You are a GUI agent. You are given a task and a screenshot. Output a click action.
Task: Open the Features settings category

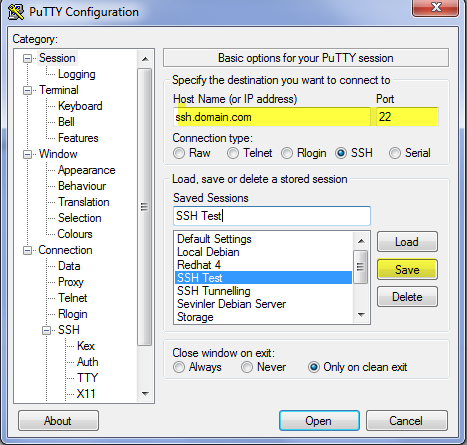pyautogui.click(x=78, y=138)
